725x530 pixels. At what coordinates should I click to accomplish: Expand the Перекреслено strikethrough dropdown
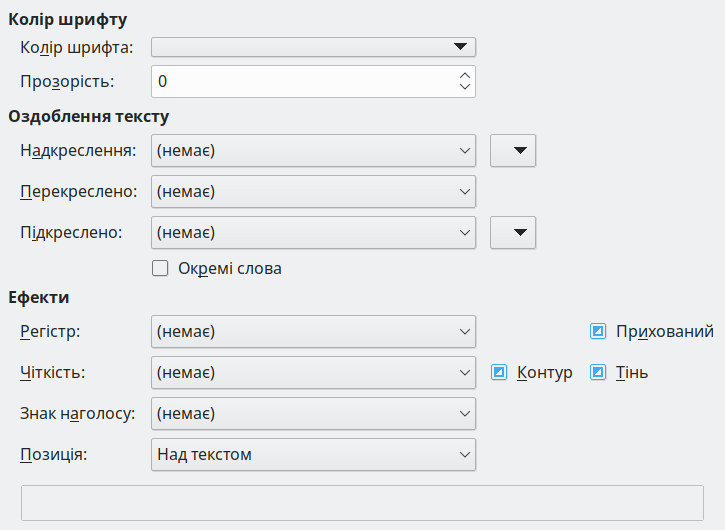[313, 191]
